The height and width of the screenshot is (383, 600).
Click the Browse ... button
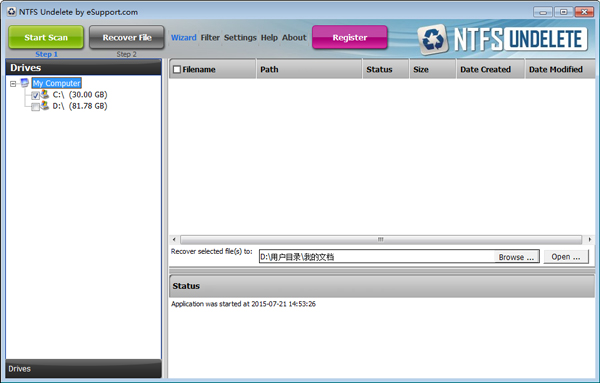pyautogui.click(x=516, y=257)
